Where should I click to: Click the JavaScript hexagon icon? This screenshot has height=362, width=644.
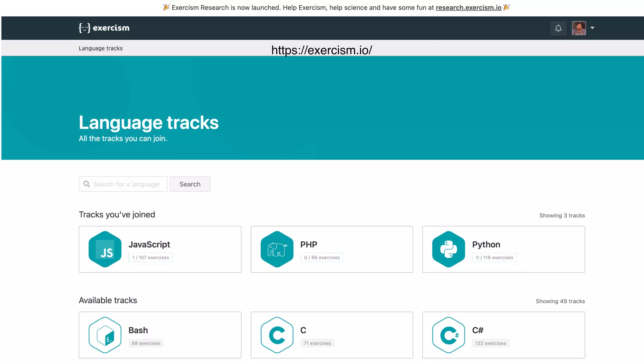105,249
